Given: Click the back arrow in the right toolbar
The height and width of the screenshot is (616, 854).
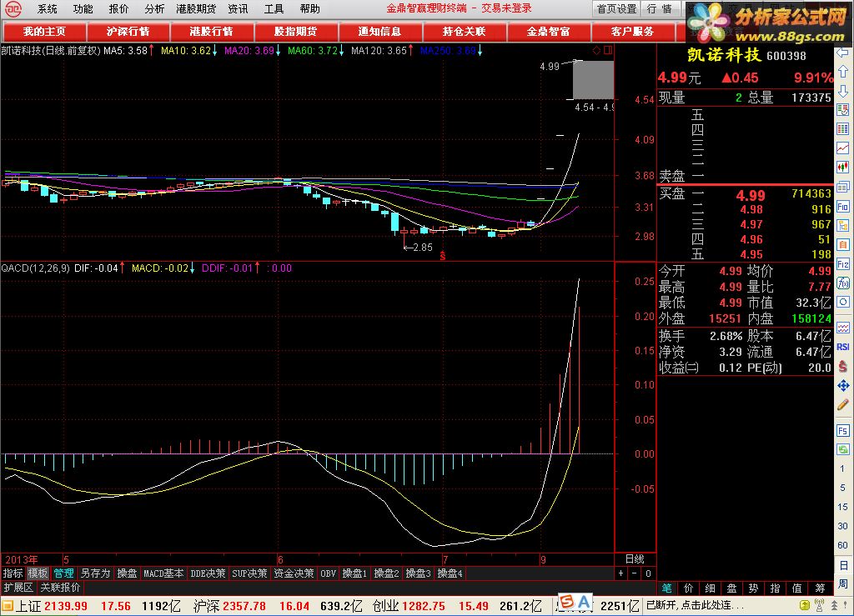Looking at the screenshot, I should tap(842, 53).
